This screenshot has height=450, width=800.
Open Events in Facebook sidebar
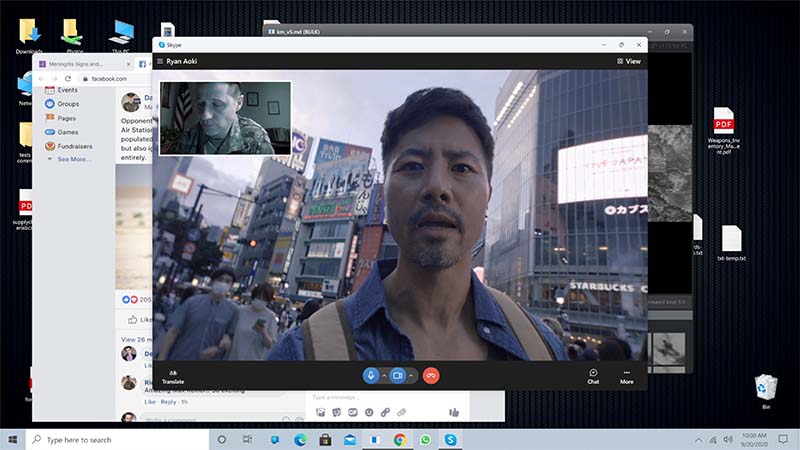[x=62, y=90]
